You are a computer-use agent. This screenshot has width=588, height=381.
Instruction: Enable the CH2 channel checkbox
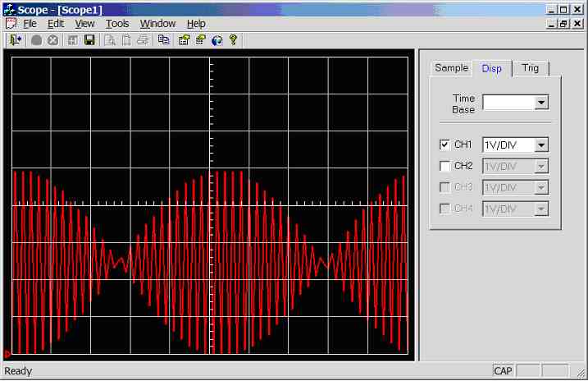click(444, 166)
